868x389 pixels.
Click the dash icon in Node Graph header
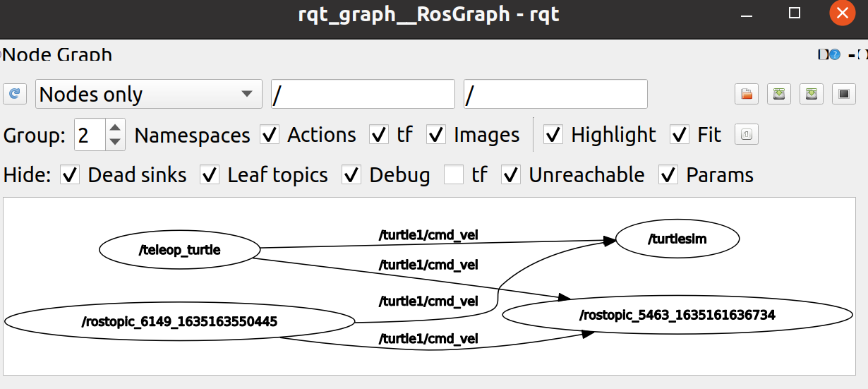[852, 54]
